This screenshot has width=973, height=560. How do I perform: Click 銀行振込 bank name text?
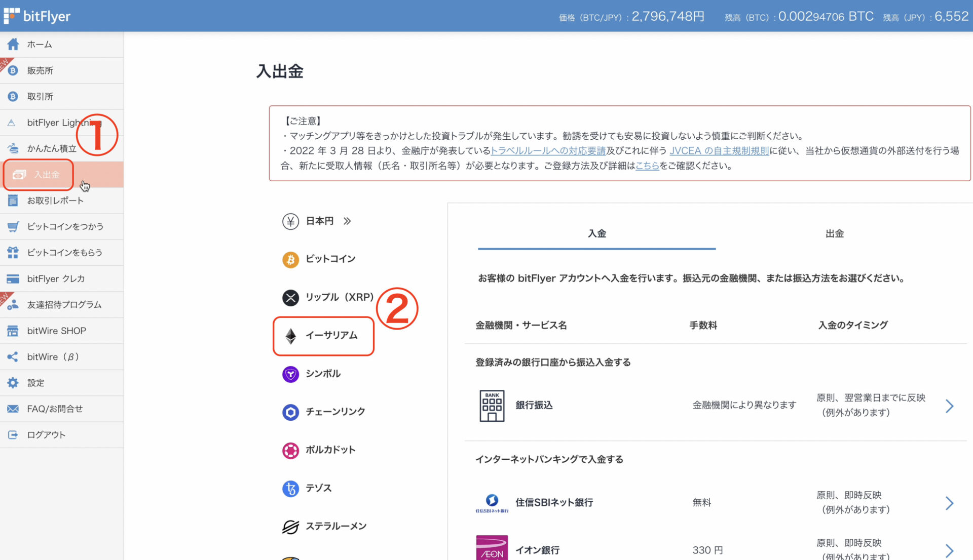(x=534, y=406)
